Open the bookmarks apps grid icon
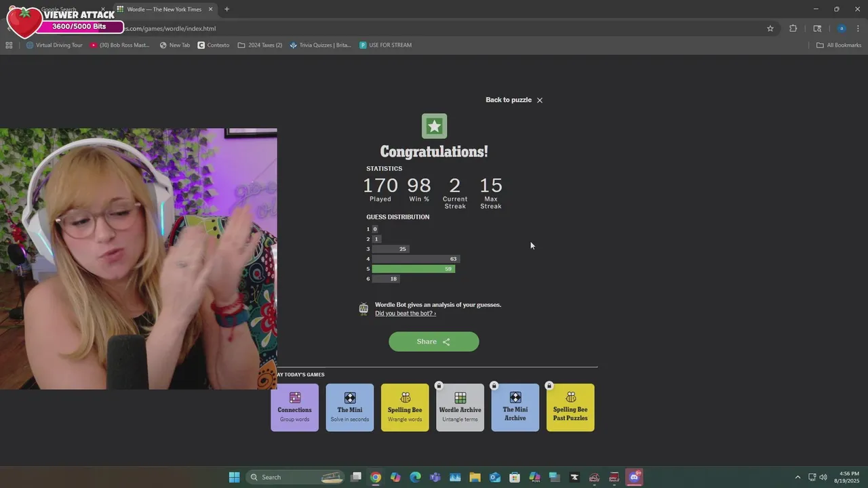Screen dimensions: 868x488 pos(9,45)
